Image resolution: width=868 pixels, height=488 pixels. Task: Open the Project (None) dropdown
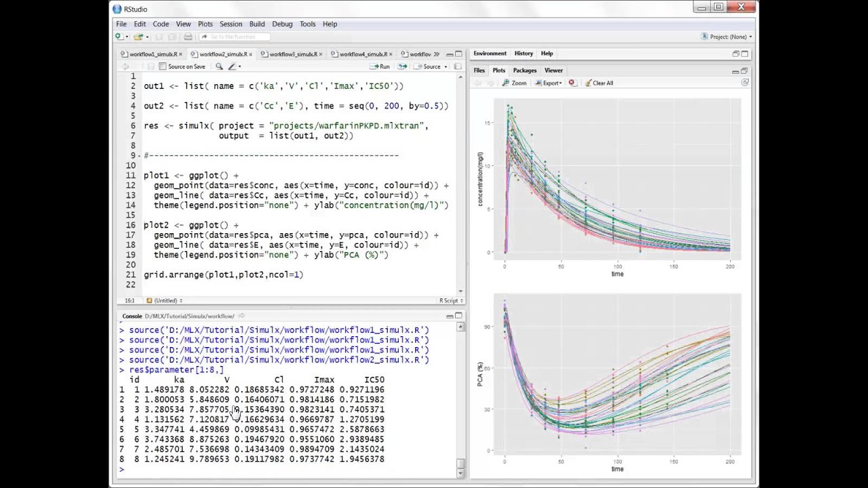[727, 37]
